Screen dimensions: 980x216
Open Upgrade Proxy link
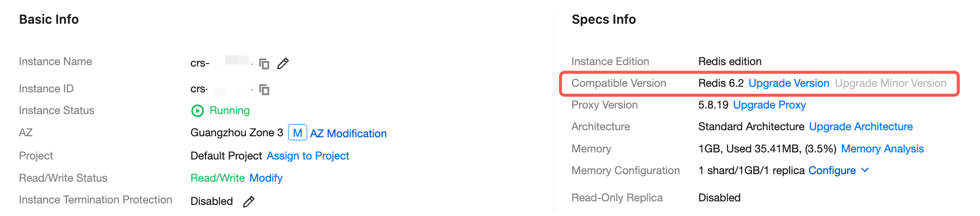pyautogui.click(x=769, y=105)
